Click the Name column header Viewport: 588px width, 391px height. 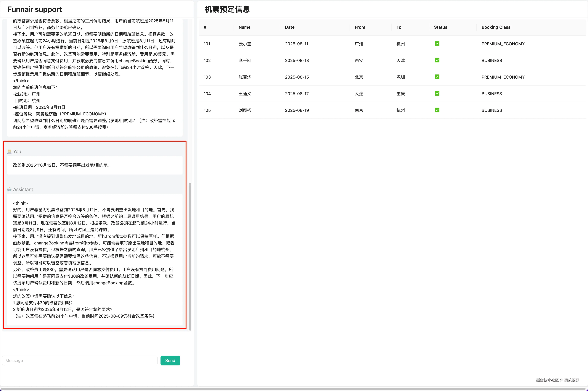tap(244, 27)
